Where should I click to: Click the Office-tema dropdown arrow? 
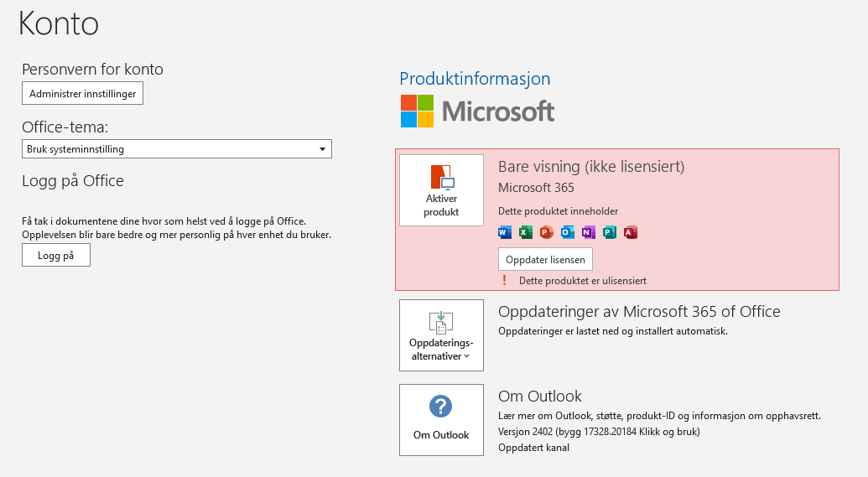pyautogui.click(x=322, y=149)
